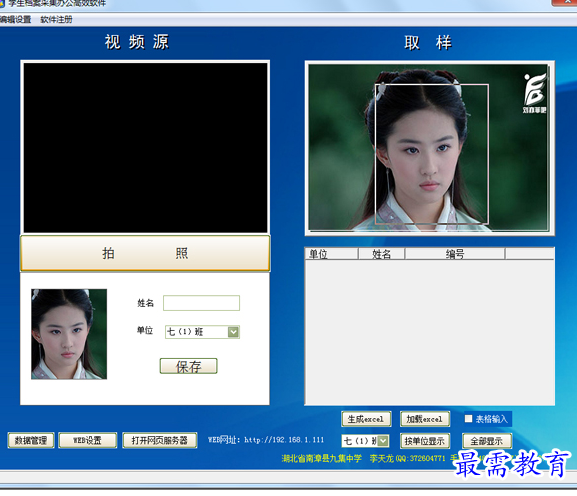Enable the 表格输入 checkbox
Viewport: 577px width, 496px height.
(x=468, y=419)
